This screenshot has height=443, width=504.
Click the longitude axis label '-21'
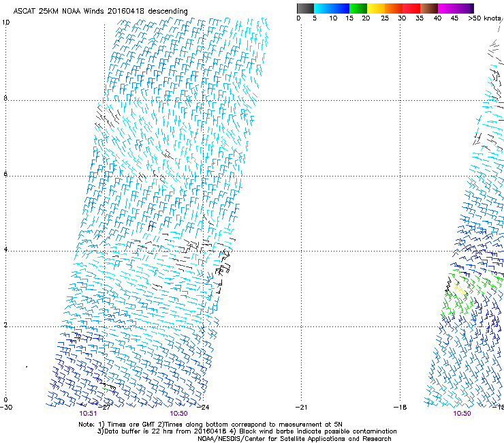point(301,408)
